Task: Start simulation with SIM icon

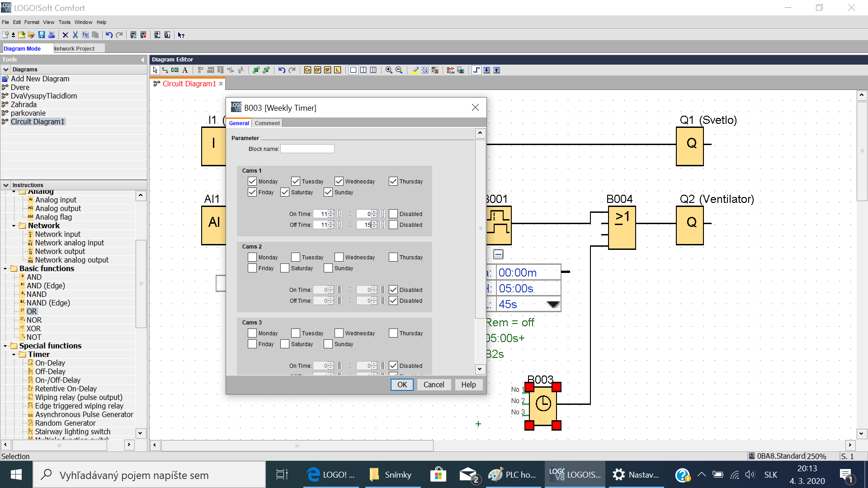Action: (450, 70)
